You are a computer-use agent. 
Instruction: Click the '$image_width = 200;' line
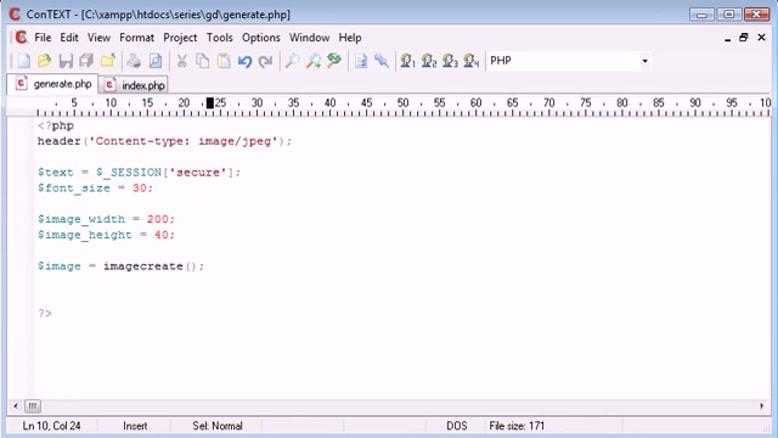point(106,219)
